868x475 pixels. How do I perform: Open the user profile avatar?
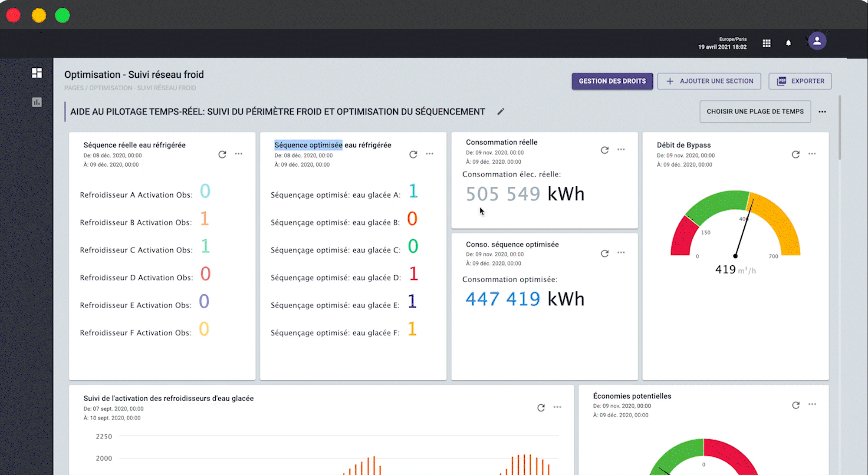[817, 41]
